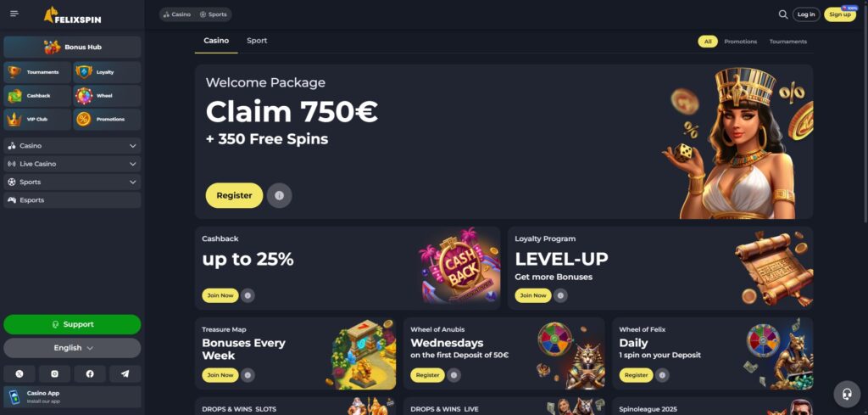Filter by Tournaments
Image resolution: width=868 pixels, height=415 pixels.
point(787,42)
